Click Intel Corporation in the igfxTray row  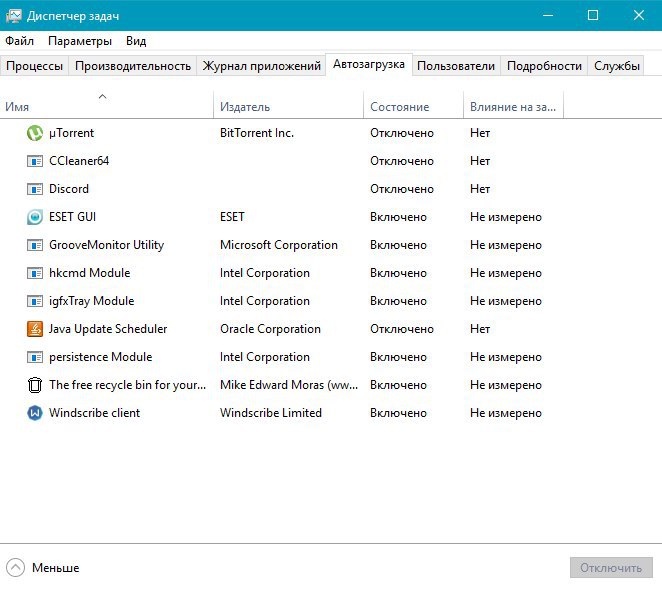click(x=265, y=301)
